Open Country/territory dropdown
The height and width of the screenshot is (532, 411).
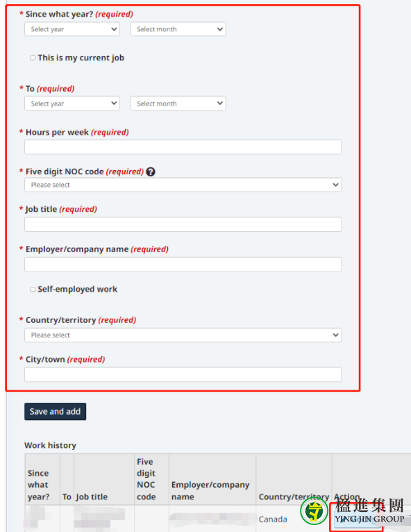pyautogui.click(x=183, y=335)
